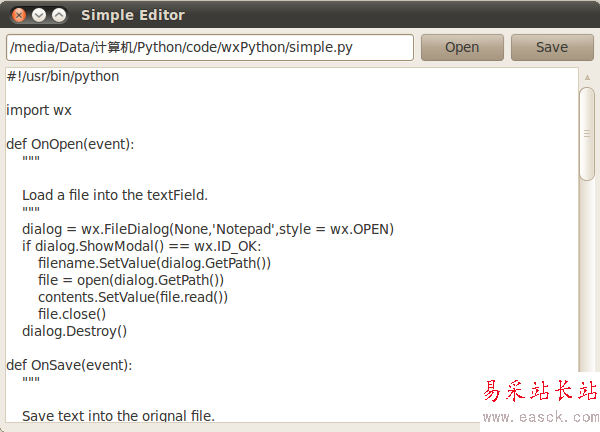
Task: Place cursor on the 'import wx' line
Action: (x=39, y=110)
